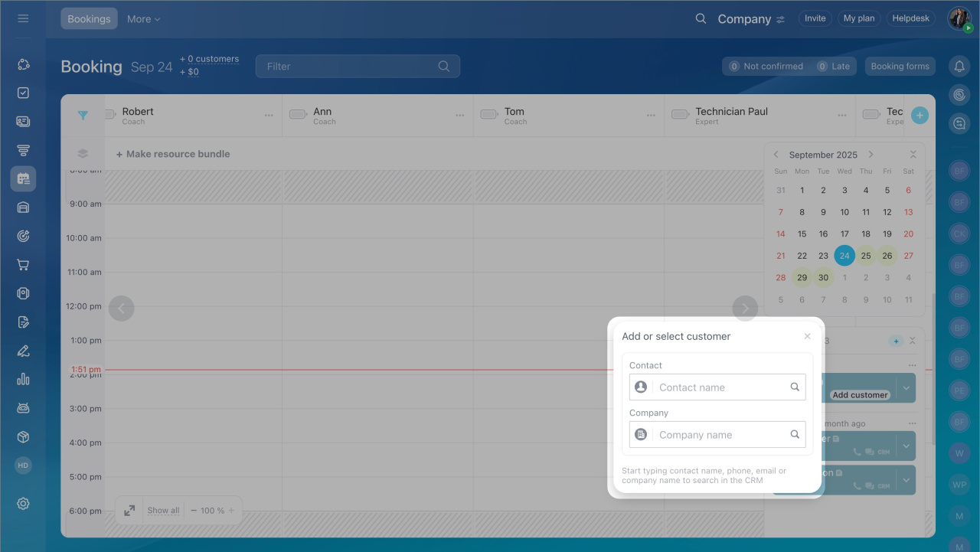Increase zoom with the plus control
The image size is (980, 552).
coord(231,511)
